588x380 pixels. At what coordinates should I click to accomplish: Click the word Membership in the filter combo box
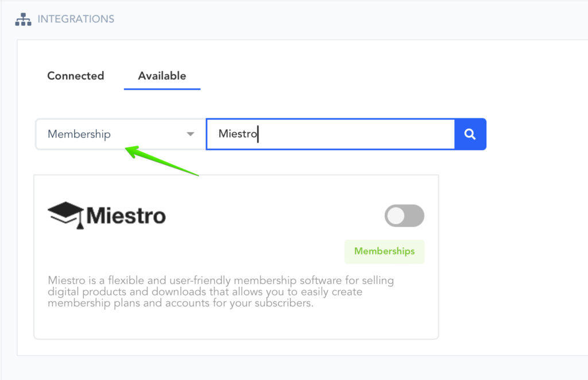pos(79,135)
